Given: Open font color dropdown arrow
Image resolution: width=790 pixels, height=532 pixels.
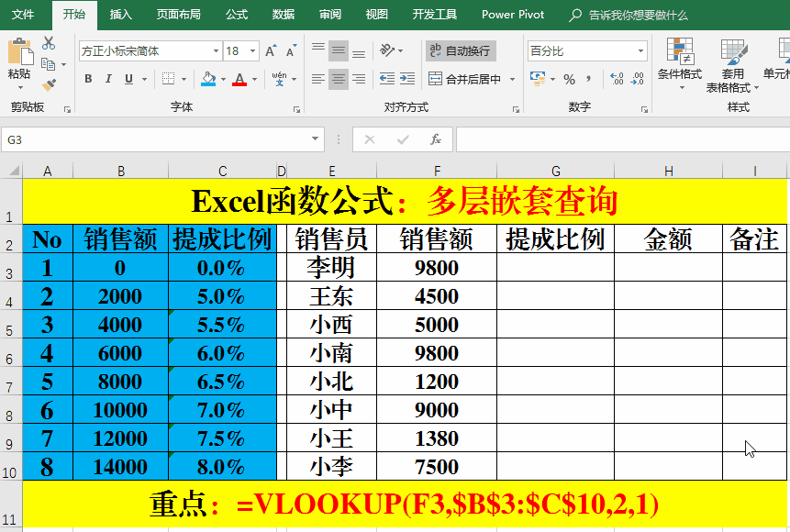Looking at the screenshot, I should click(x=254, y=79).
